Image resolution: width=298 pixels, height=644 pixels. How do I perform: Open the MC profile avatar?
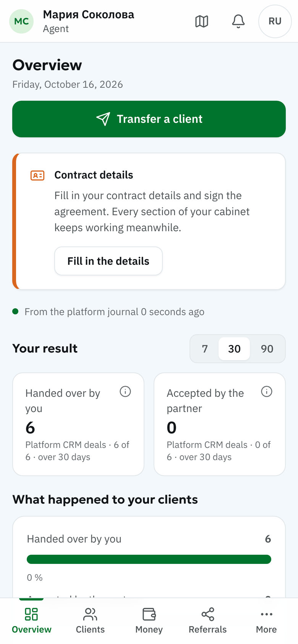21,21
